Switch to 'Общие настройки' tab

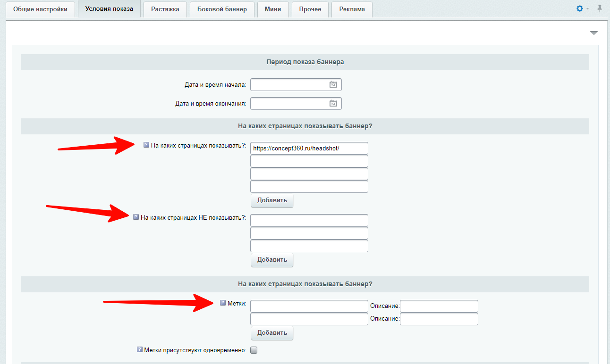point(40,9)
